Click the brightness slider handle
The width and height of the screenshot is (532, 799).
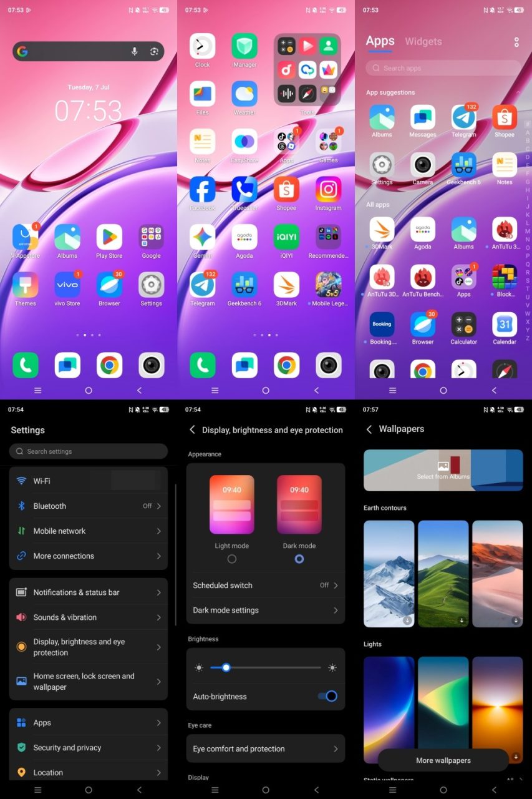[x=226, y=667]
